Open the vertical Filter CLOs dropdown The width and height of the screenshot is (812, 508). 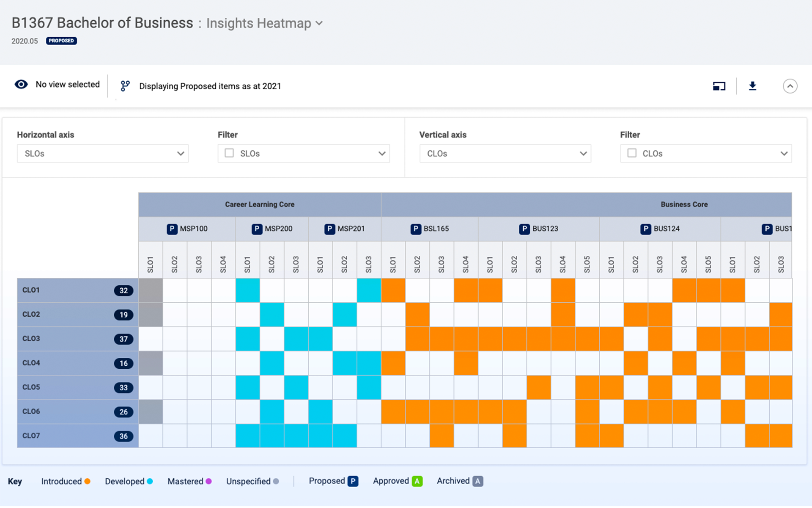pyautogui.click(x=706, y=154)
